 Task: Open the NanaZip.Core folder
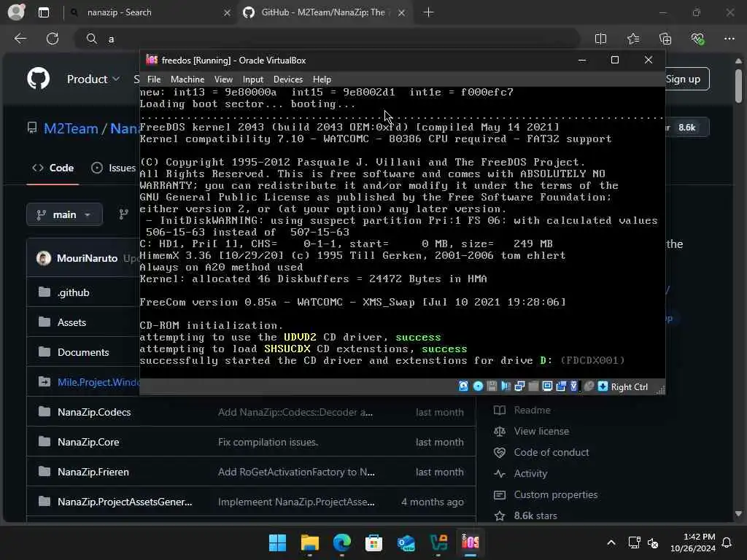coord(88,443)
